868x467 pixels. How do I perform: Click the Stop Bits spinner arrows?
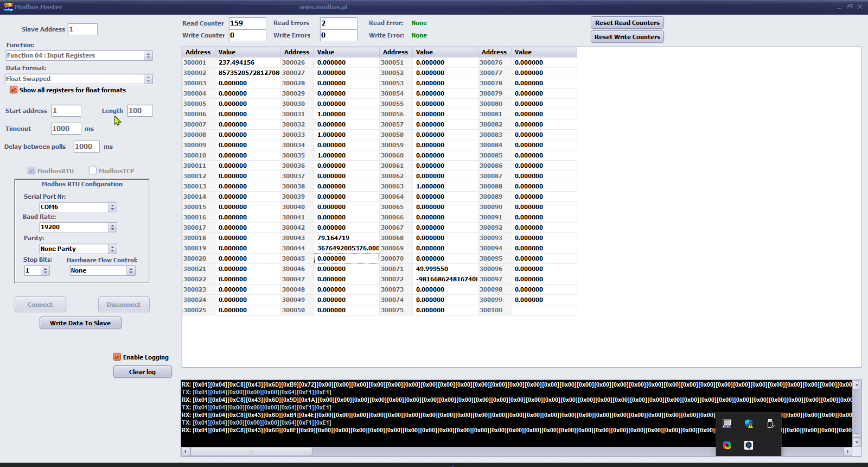pyautogui.click(x=46, y=270)
